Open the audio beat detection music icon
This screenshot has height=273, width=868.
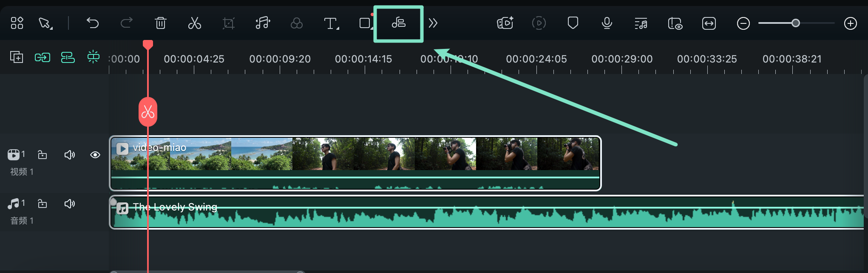pos(262,23)
